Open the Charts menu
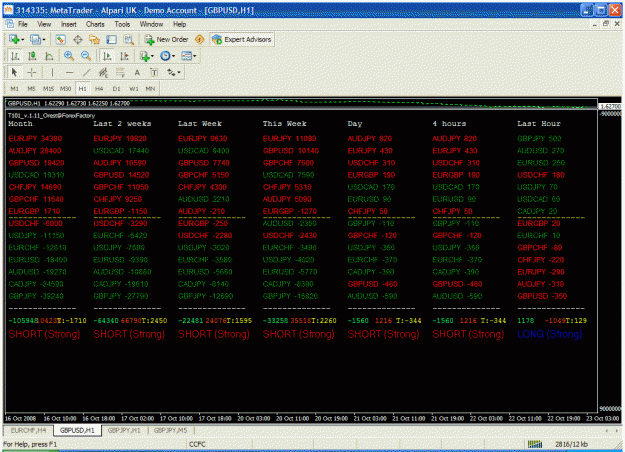This screenshot has width=625, height=452. [x=95, y=24]
